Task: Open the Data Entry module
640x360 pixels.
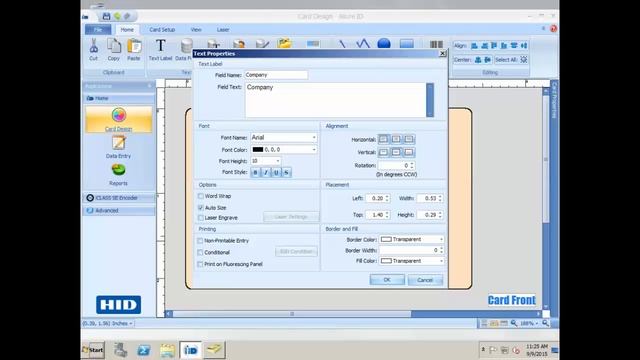Action: click(118, 147)
